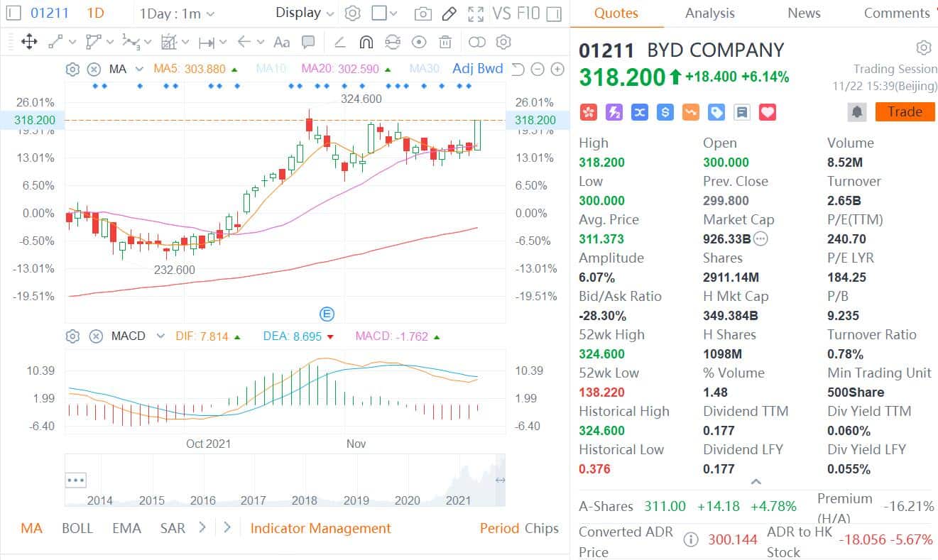Open the MA indicator dropdown arrow
This screenshot has height=560, width=938.
pos(138,69)
